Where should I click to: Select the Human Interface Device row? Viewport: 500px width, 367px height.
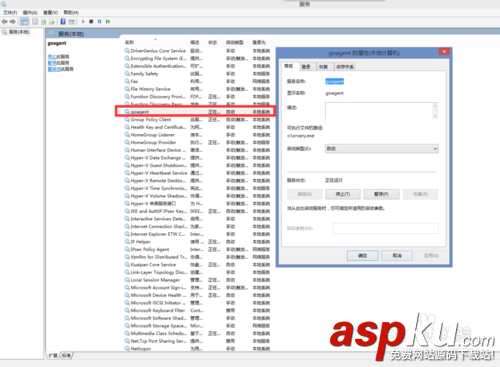197,150
